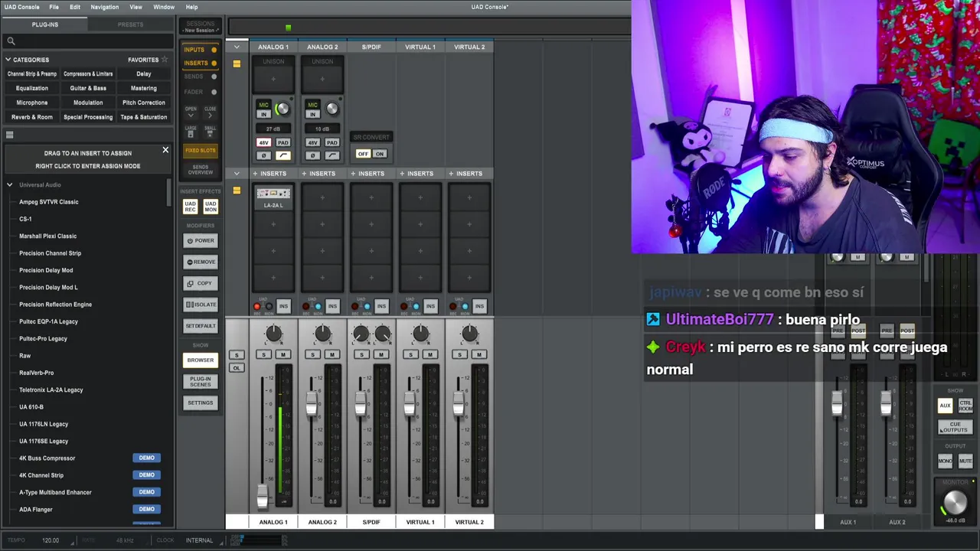Toggle the BROWSER panel
This screenshot has height=551, width=980.
[x=201, y=360]
